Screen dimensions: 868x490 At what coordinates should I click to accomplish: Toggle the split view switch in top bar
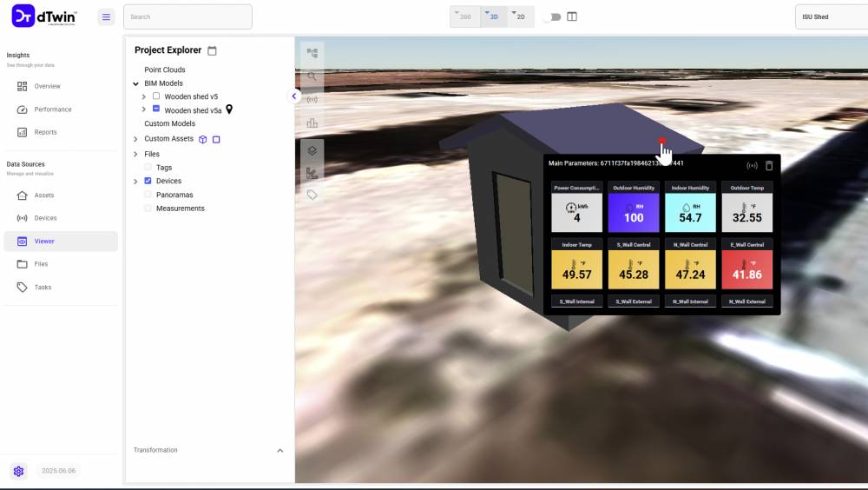(551, 17)
